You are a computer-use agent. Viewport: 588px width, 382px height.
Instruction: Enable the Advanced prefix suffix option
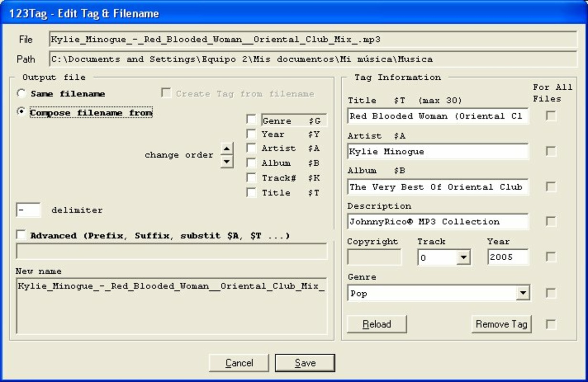click(x=21, y=235)
